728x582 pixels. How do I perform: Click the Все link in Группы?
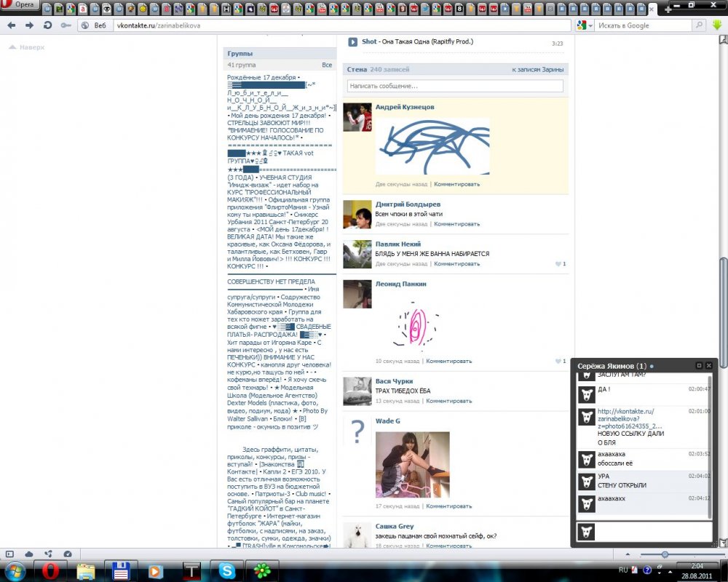[x=327, y=65]
